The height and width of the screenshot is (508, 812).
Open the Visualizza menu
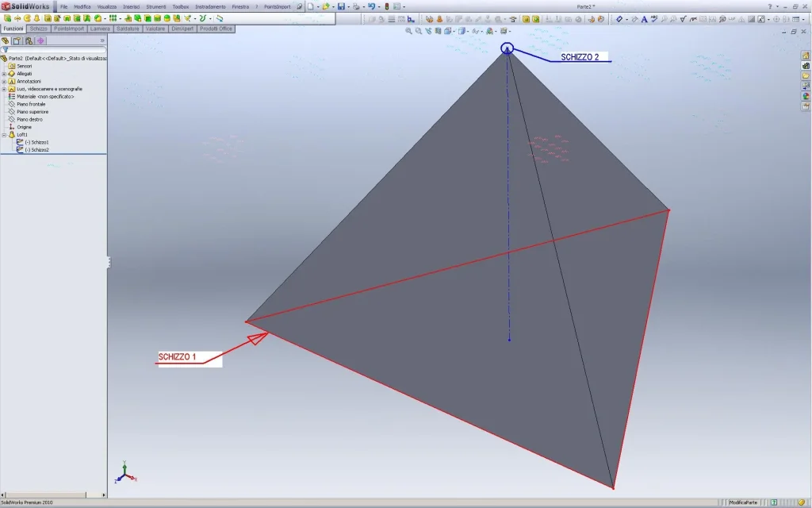pos(107,6)
